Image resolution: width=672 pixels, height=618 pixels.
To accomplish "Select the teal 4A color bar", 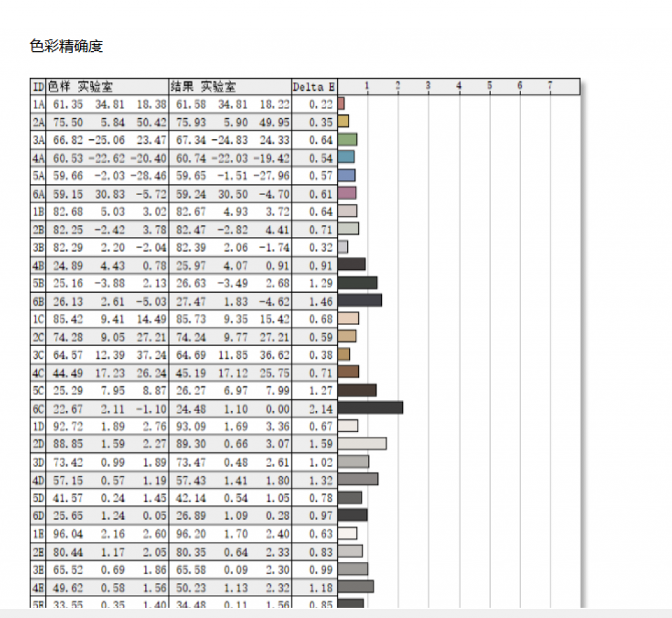I will (x=346, y=157).
